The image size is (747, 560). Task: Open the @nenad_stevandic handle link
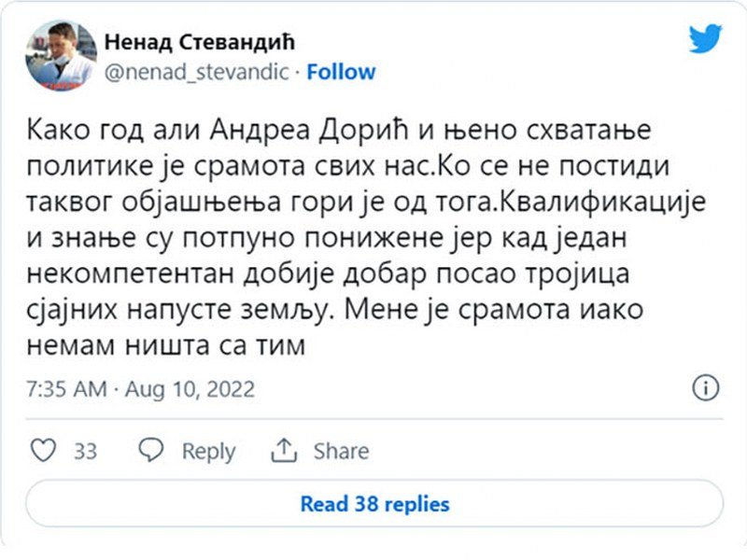point(196,72)
